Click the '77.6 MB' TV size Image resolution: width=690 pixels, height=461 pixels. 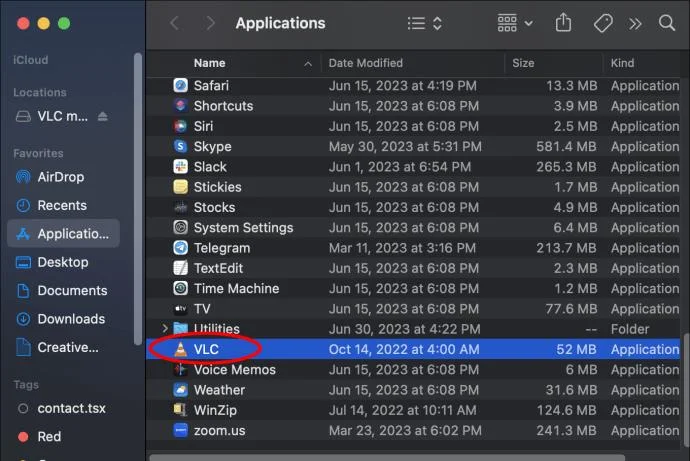tap(571, 309)
